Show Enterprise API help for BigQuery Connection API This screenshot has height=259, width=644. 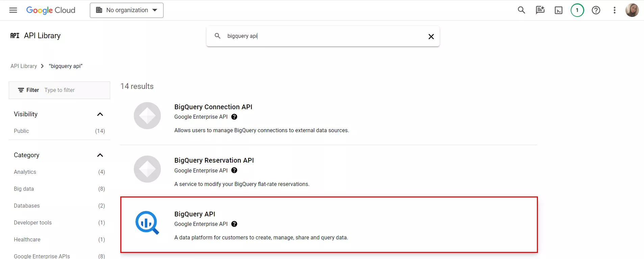[x=234, y=117]
